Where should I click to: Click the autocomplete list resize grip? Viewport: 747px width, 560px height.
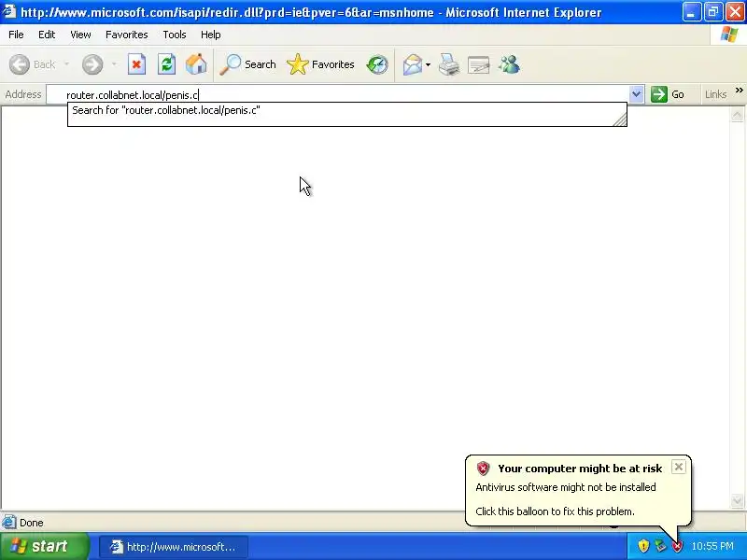point(620,119)
